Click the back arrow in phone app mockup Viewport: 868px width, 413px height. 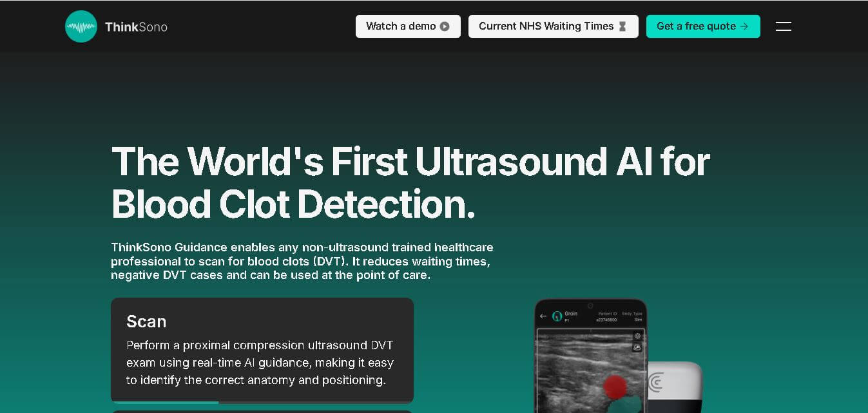point(543,316)
